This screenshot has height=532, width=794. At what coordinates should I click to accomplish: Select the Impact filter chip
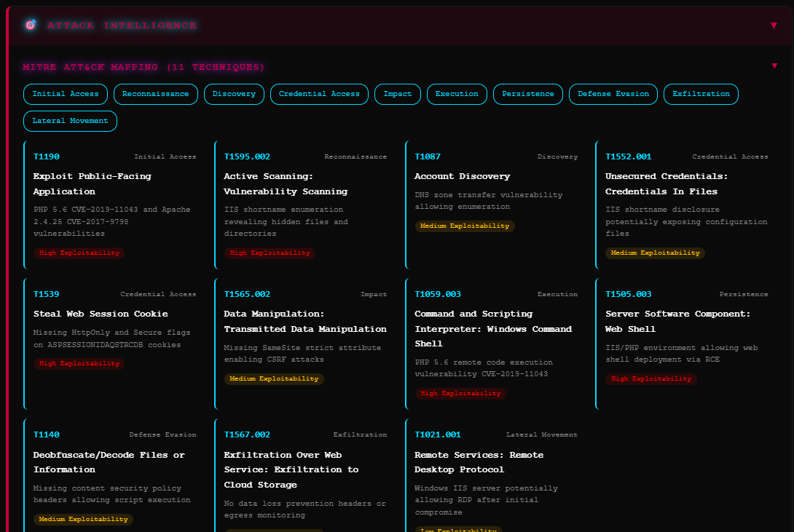click(x=397, y=94)
